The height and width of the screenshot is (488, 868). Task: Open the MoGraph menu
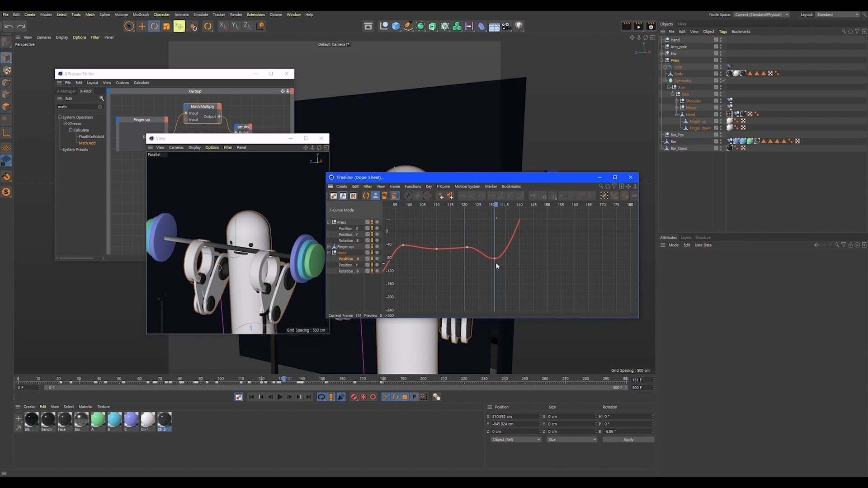(141, 14)
